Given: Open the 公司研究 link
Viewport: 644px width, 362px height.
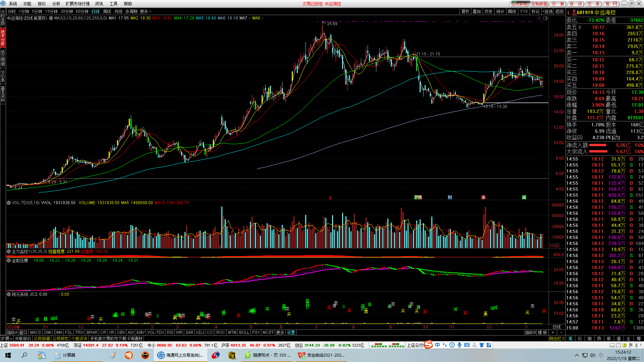Looking at the screenshot, I should [60, 339].
